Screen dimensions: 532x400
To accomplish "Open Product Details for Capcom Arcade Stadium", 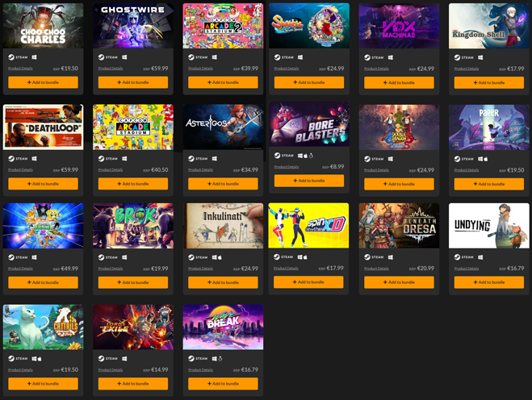I will coord(111,170).
